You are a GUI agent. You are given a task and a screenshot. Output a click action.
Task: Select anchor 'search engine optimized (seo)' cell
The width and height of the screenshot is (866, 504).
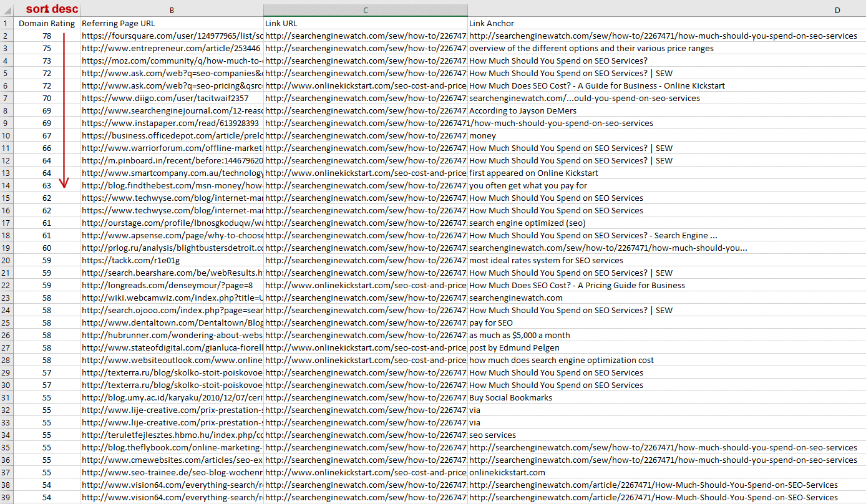666,223
